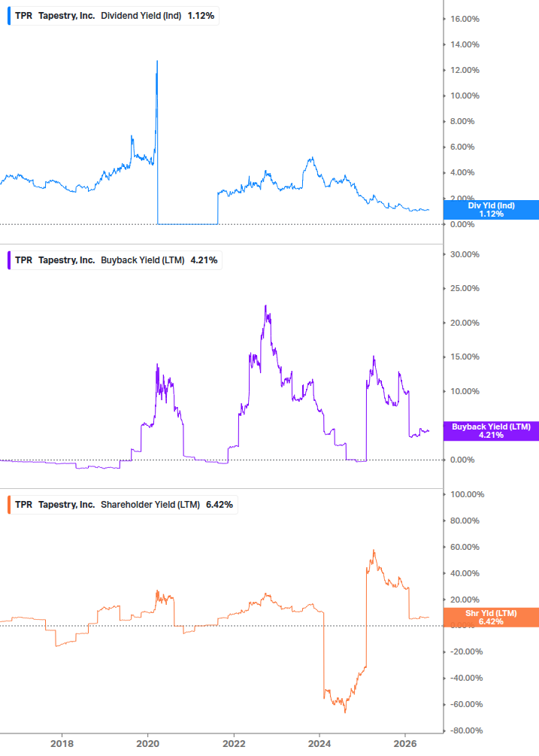Image resolution: width=539 pixels, height=756 pixels.
Task: Click the 30.00% tick in the buyback chart
Action: (465, 254)
